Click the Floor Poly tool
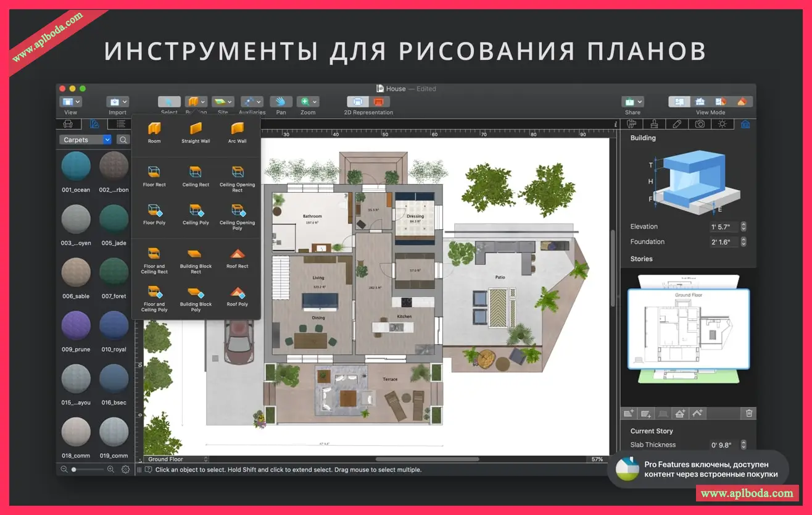This screenshot has width=812, height=515. click(154, 212)
